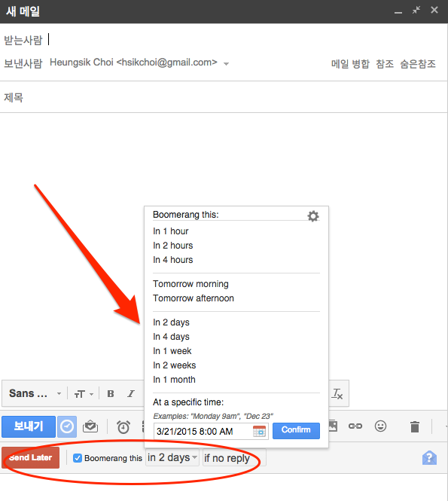This screenshot has height=501, width=448.
Task: Click the remove formatting icon
Action: coord(337,393)
